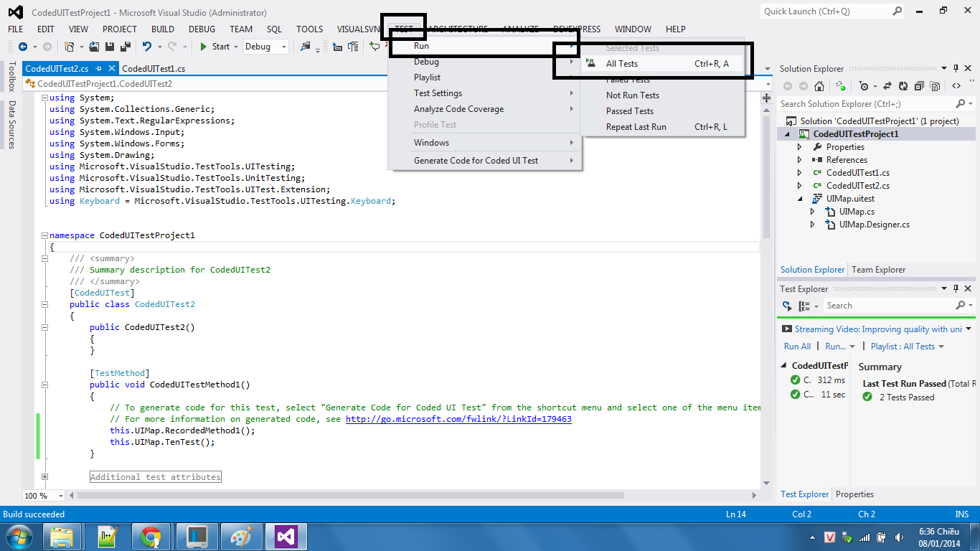
Task: Click the Save All multi-disk icon
Action: (x=126, y=47)
